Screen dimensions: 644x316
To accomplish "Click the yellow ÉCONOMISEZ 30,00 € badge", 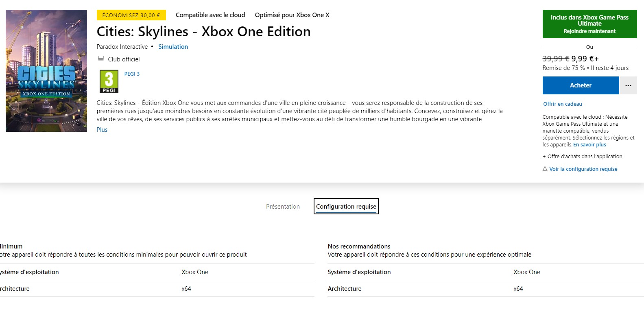I will tap(131, 15).
